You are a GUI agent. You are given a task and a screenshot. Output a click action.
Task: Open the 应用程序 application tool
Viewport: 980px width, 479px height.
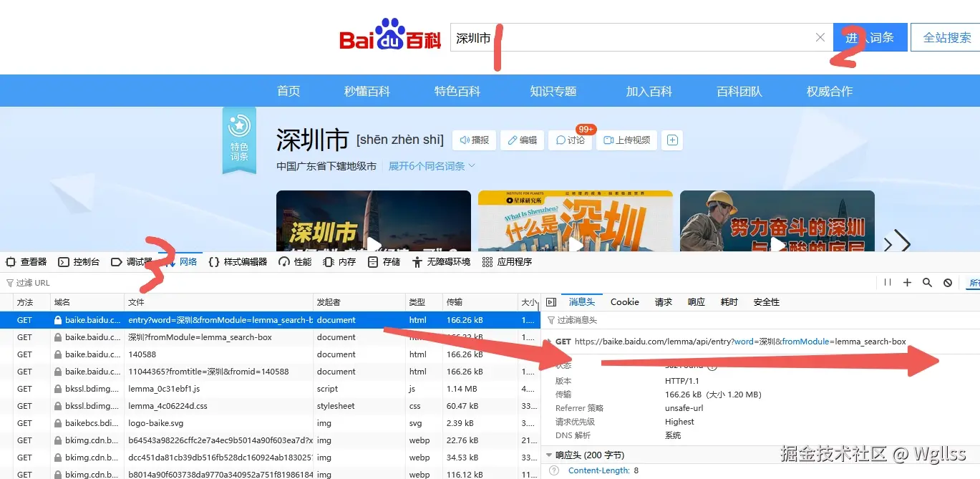[x=507, y=262]
